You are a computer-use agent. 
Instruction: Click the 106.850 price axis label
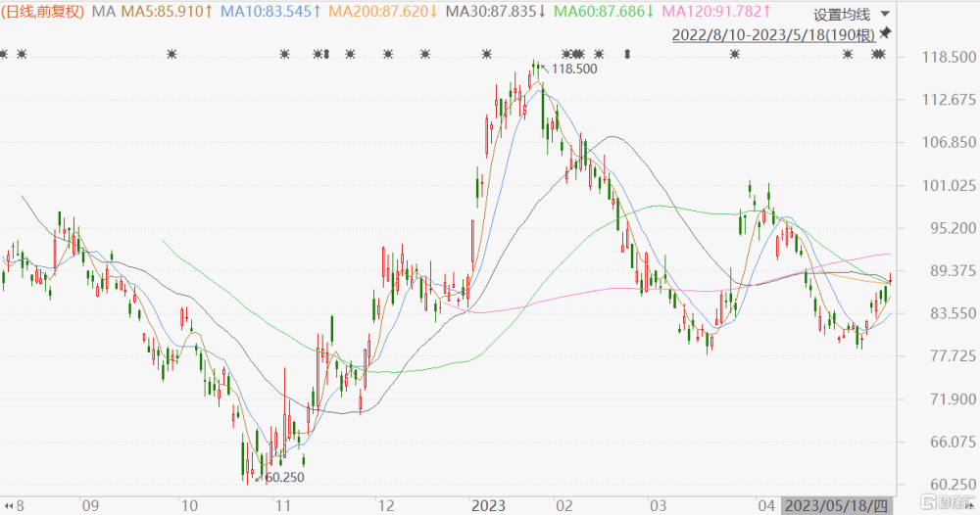pyautogui.click(x=949, y=142)
